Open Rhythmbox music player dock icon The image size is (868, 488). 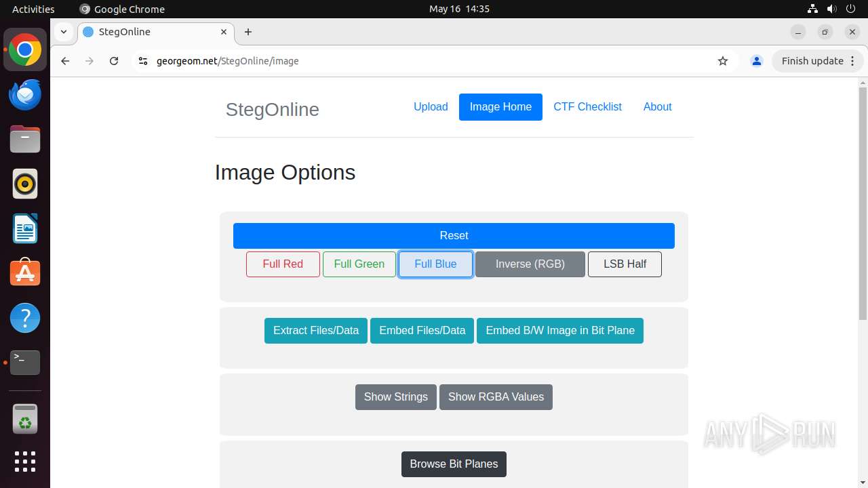point(25,184)
